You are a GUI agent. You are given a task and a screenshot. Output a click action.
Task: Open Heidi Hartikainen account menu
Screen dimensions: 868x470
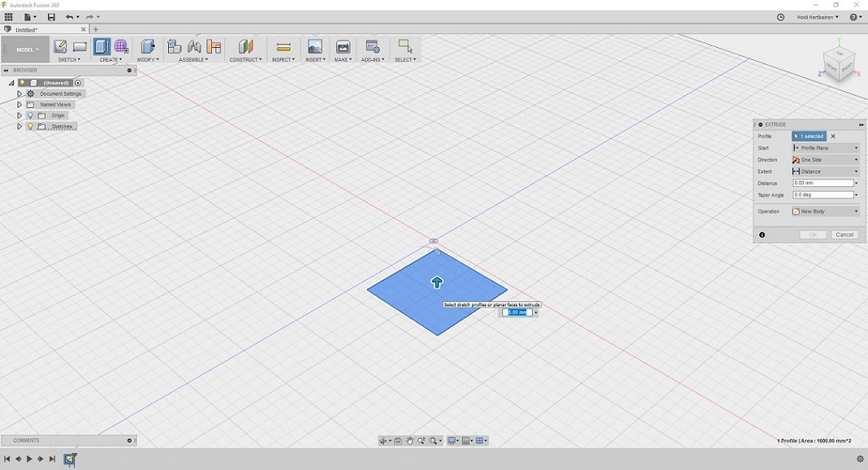818,17
